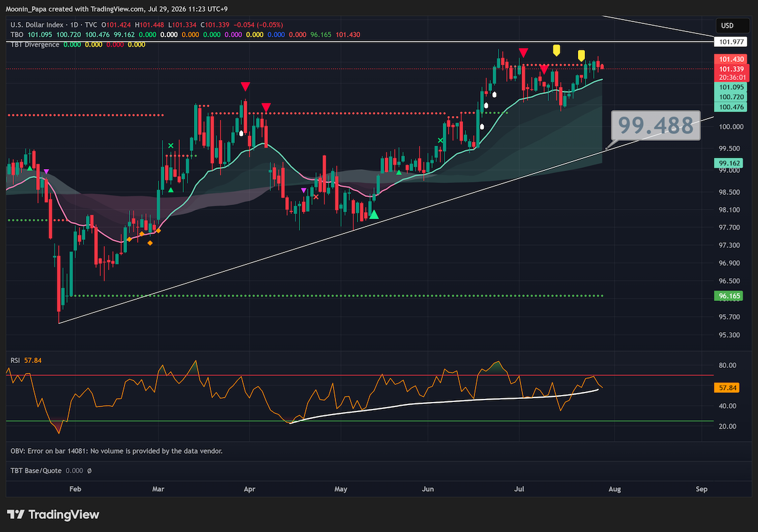Click the 101.977 horizontal line price label
The image size is (758, 532).
tap(726, 42)
